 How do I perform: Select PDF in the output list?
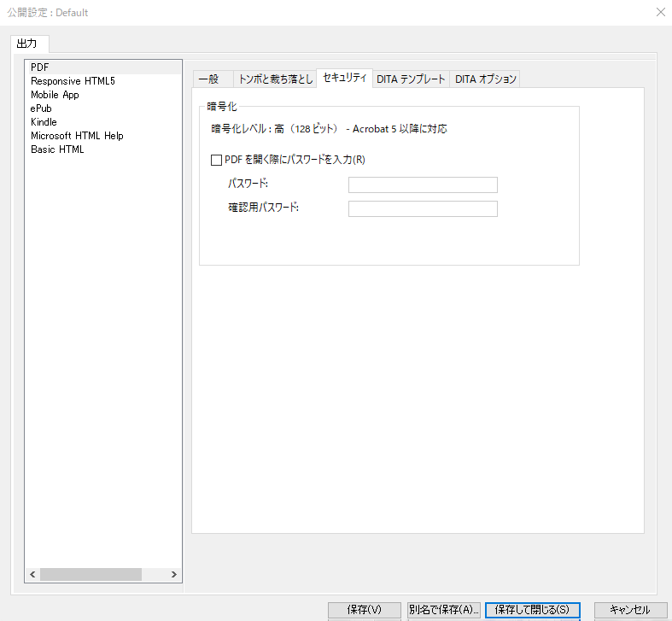39,67
